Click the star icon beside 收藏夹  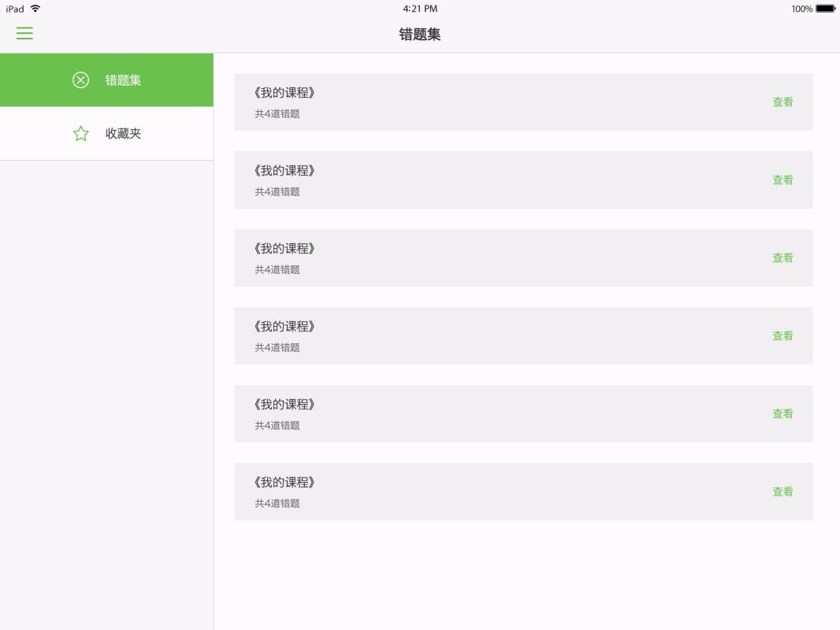(x=80, y=133)
